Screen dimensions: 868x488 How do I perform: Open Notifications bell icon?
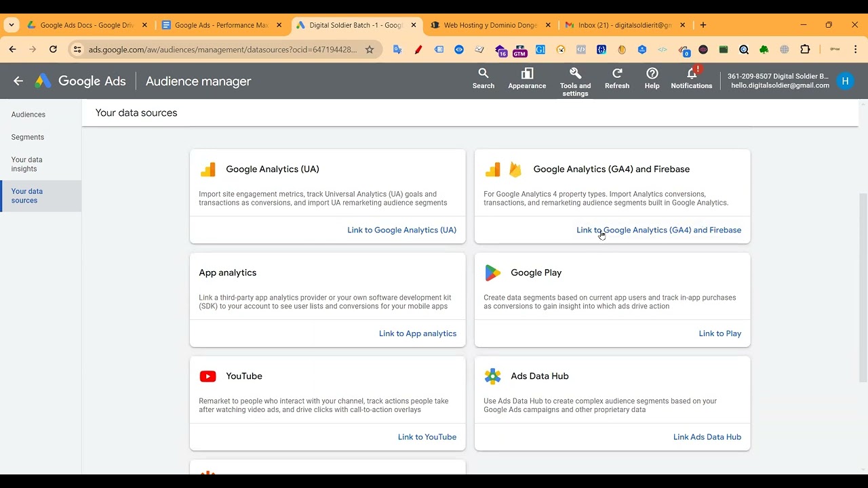(x=692, y=73)
